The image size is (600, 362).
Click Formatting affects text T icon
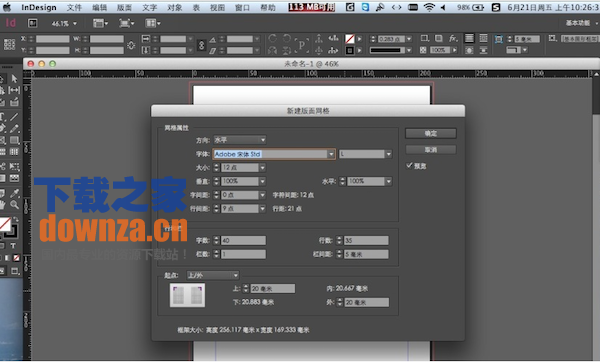point(13,246)
